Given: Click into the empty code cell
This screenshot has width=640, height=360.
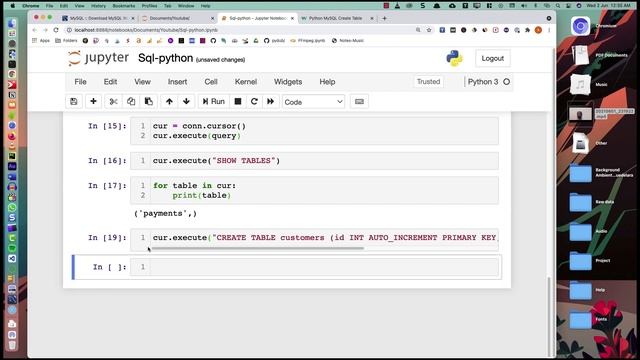Looking at the screenshot, I should pyautogui.click(x=324, y=267).
